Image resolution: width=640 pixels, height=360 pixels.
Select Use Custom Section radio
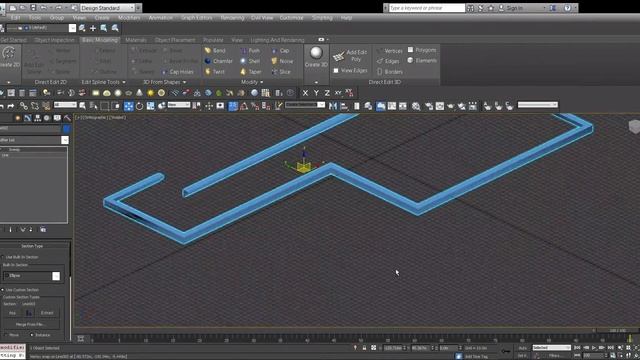coord(2,290)
